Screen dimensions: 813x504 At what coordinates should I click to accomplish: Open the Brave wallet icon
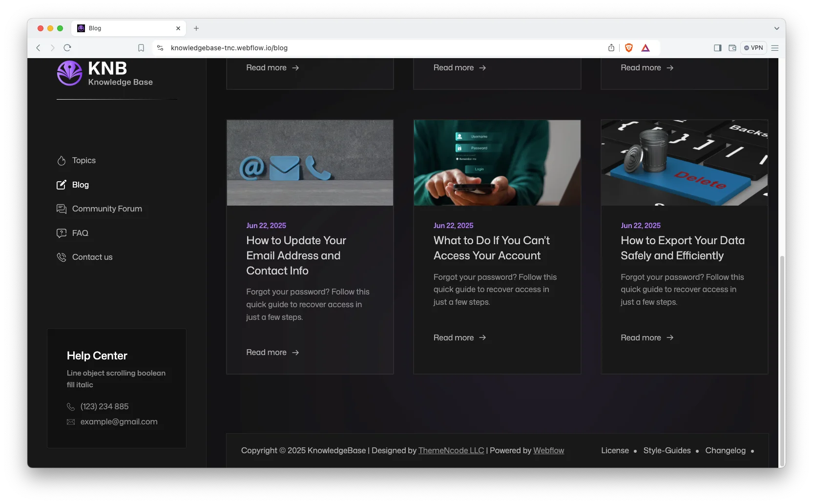click(x=732, y=48)
